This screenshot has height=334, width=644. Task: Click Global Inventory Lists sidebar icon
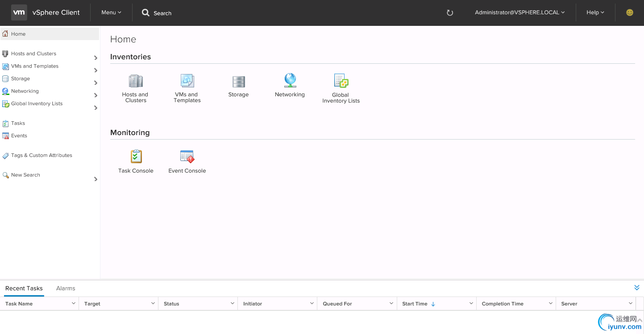tap(5, 103)
